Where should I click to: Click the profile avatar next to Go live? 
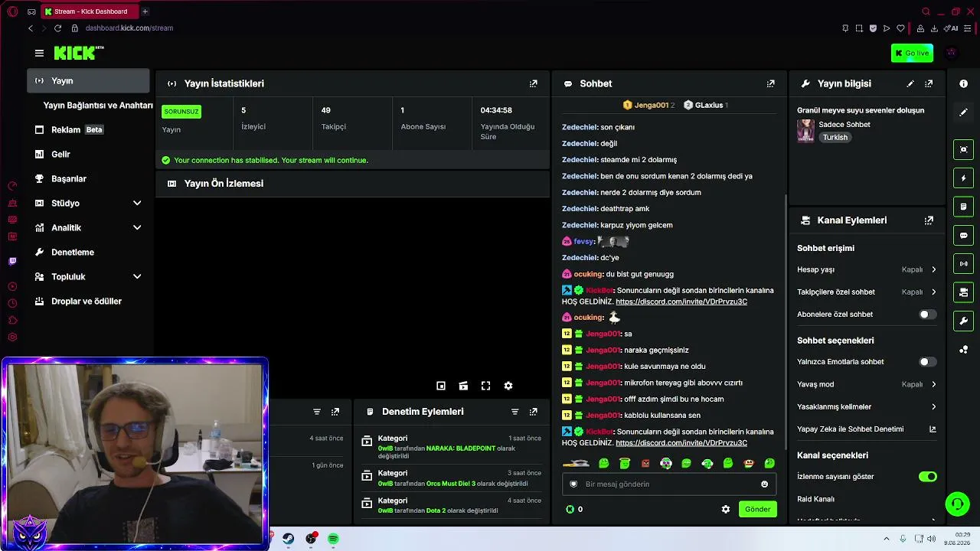[951, 53]
